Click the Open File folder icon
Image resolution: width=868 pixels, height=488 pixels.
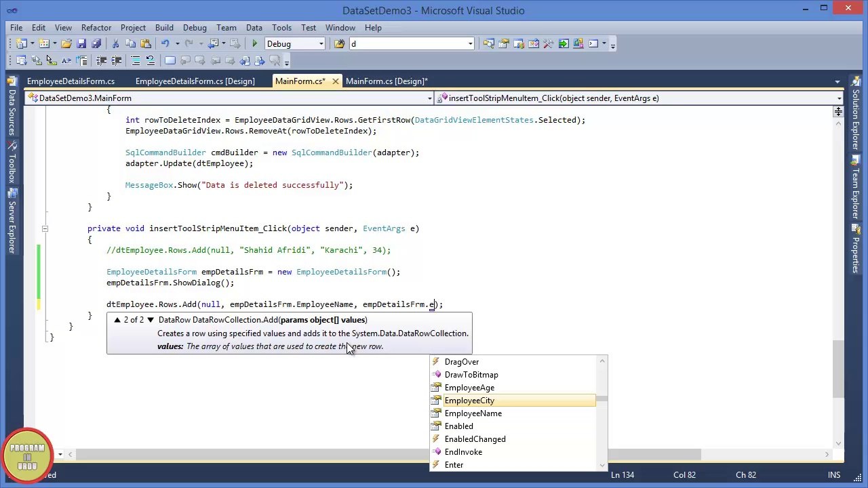pyautogui.click(x=66, y=44)
